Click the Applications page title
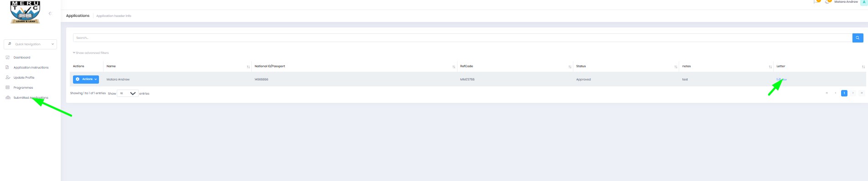This screenshot has width=868, height=181. click(x=78, y=16)
